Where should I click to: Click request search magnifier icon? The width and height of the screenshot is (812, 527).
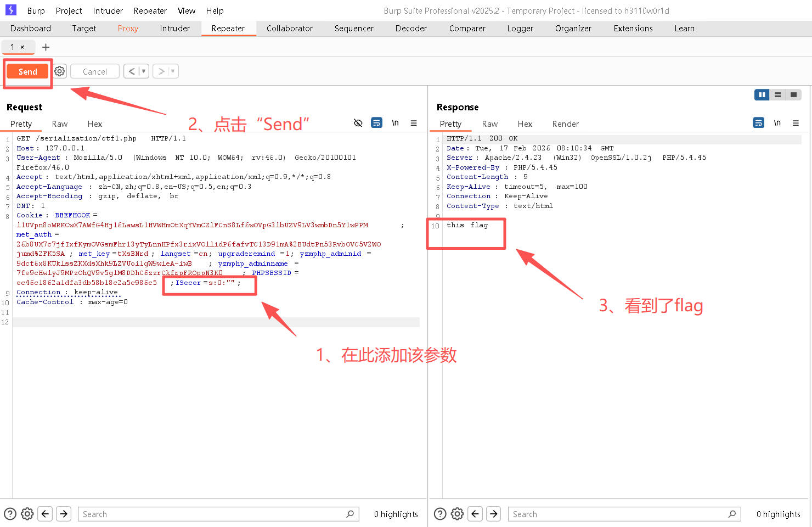pos(350,514)
